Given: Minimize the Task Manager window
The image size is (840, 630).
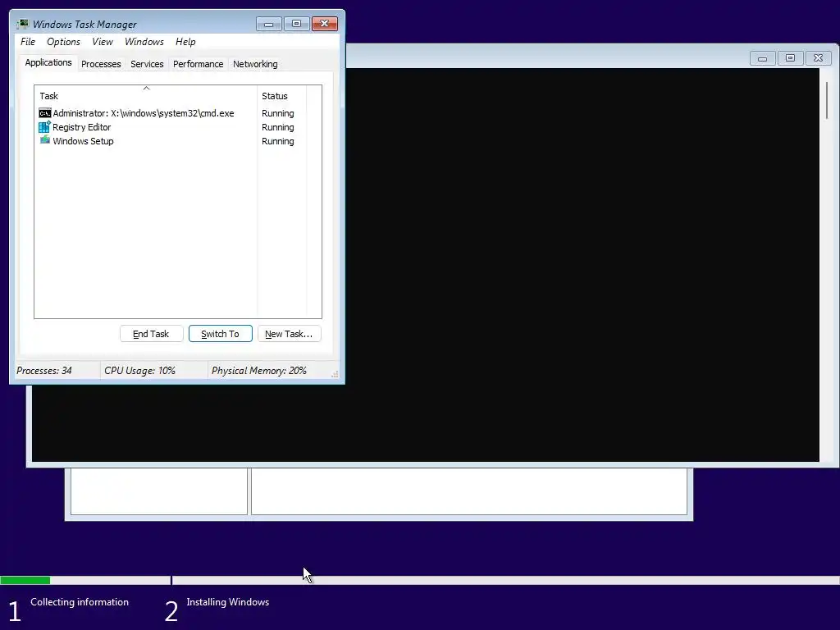Looking at the screenshot, I should tap(269, 24).
